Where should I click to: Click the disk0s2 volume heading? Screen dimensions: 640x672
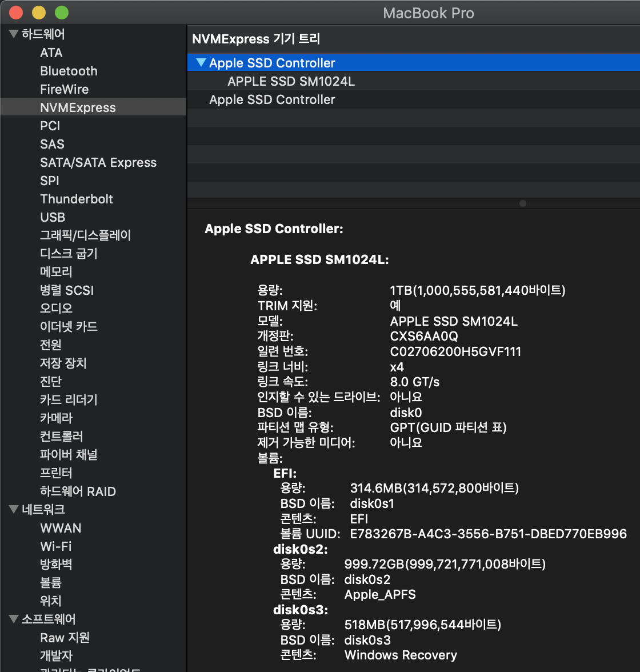pos(301,550)
